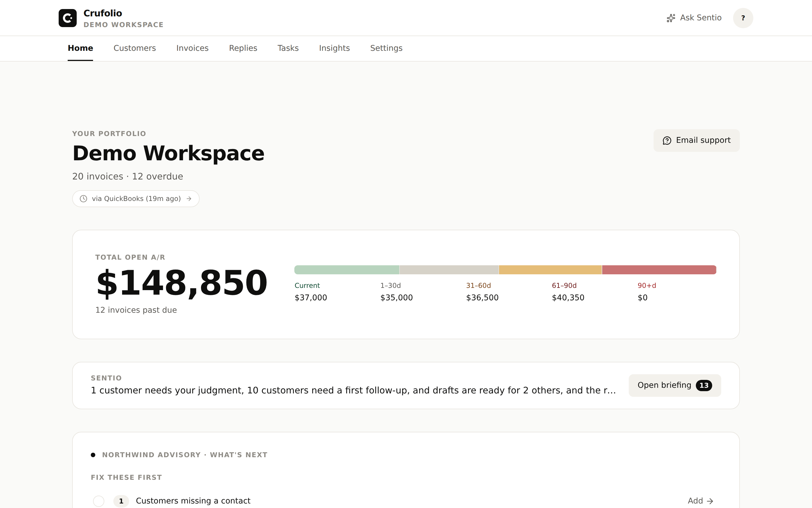Screen dimensions: 812x508
Task: Click the Sentio summary sentence
Action: (x=353, y=390)
